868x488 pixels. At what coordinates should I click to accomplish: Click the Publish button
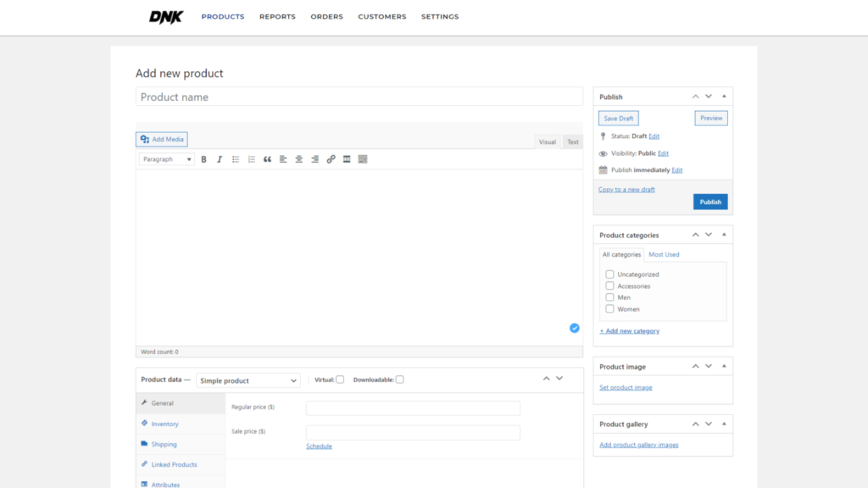click(x=710, y=202)
